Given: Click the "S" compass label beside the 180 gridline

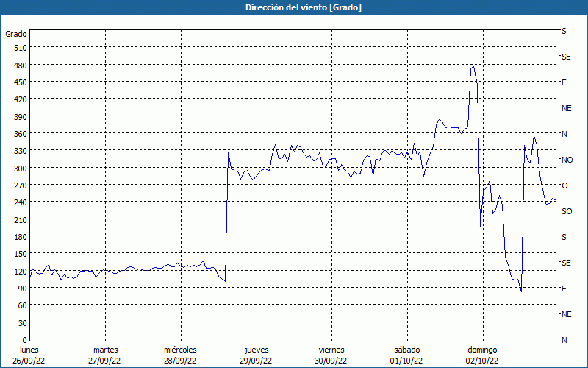Looking at the screenshot, I should click(x=564, y=237).
